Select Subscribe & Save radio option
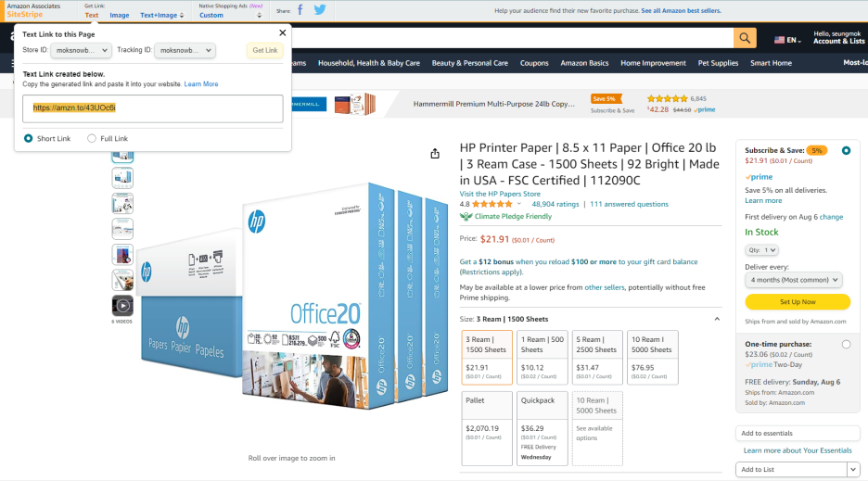868x481 pixels. [846, 150]
